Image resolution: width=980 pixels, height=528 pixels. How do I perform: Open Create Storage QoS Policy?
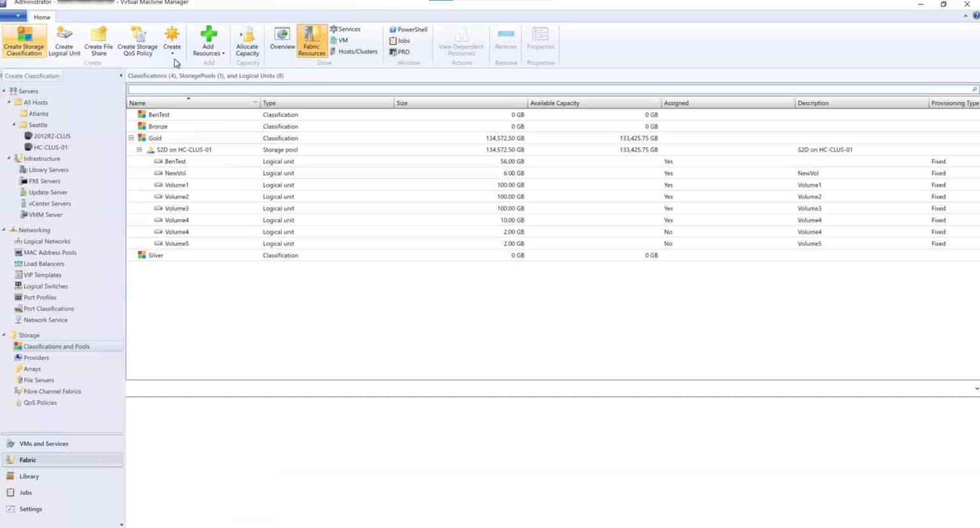coord(137,40)
